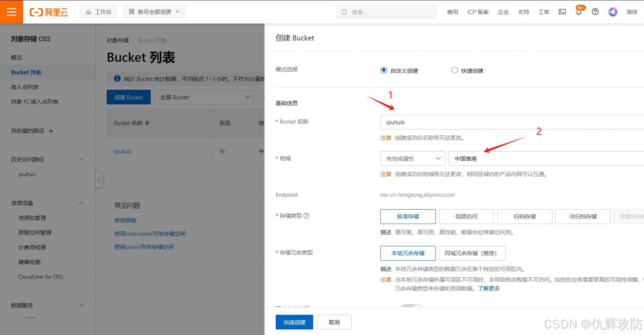The height and width of the screenshot is (335, 644).
Task: Open the learn more link
Action: 489,288
